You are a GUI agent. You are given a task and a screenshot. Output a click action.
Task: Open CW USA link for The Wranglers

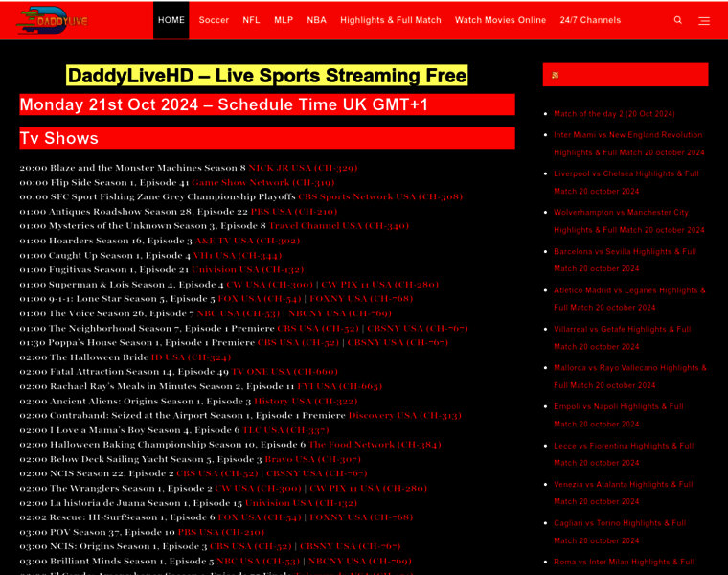pyautogui.click(x=258, y=489)
